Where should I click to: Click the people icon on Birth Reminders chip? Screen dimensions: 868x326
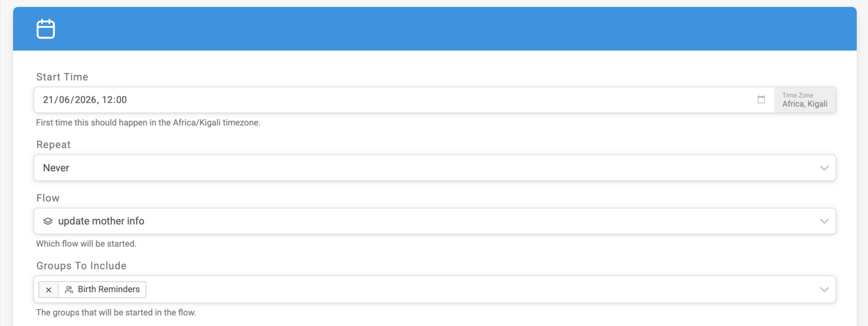click(69, 290)
